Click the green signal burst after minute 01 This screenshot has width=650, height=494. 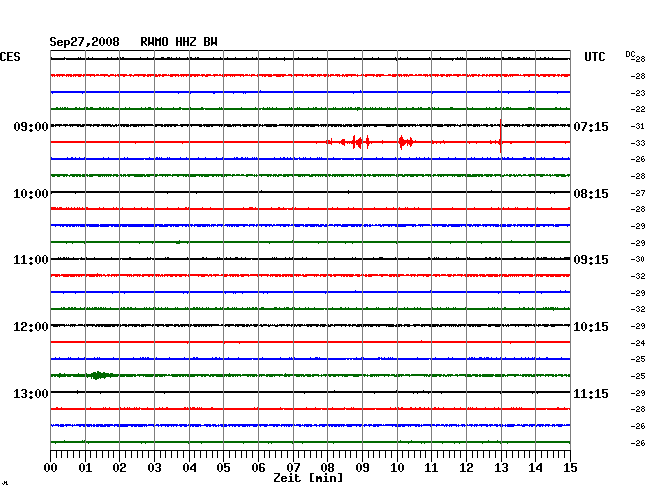pyautogui.click(x=98, y=375)
